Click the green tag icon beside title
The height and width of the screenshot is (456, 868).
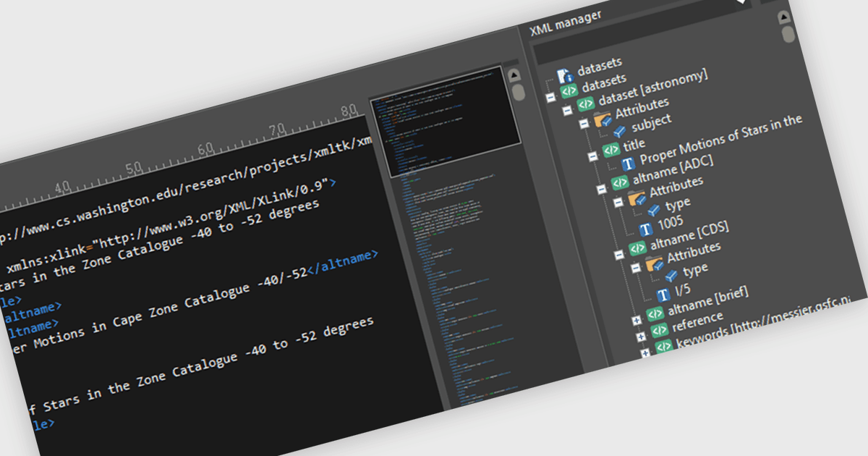[611, 151]
